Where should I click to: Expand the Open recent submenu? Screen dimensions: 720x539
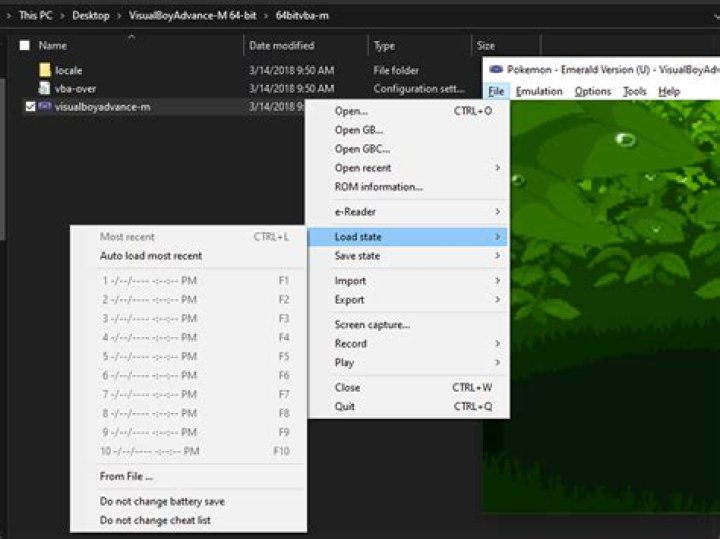[x=362, y=168]
